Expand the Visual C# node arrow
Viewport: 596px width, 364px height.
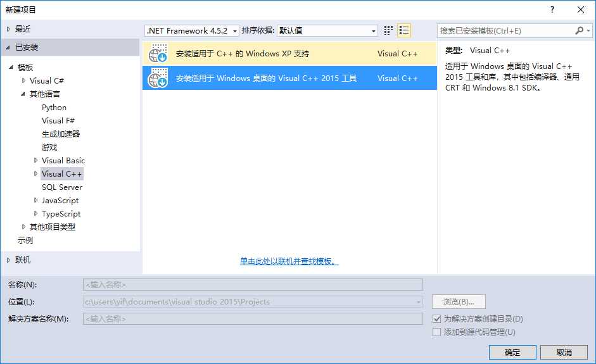(23, 80)
